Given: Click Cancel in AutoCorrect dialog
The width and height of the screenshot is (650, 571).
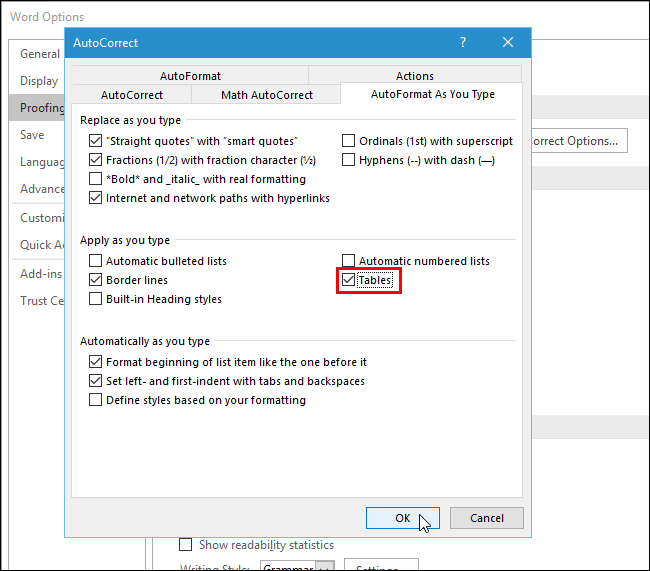Looking at the screenshot, I should pos(487,518).
